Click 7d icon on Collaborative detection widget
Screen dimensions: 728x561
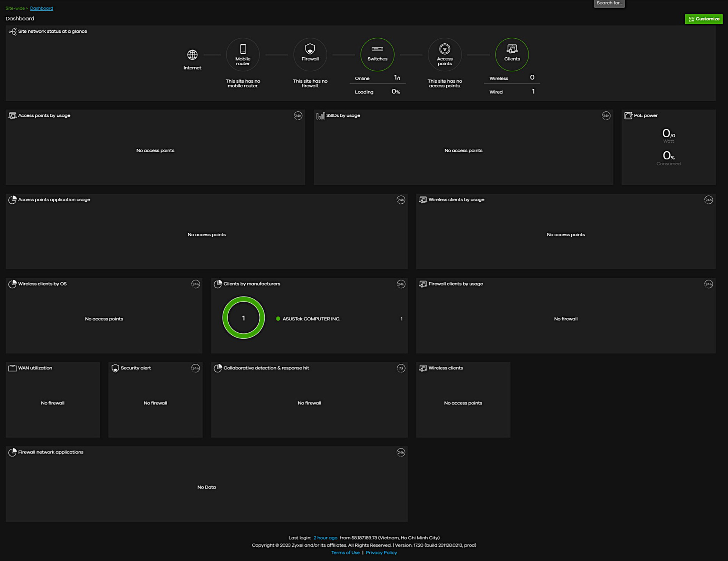click(x=401, y=368)
